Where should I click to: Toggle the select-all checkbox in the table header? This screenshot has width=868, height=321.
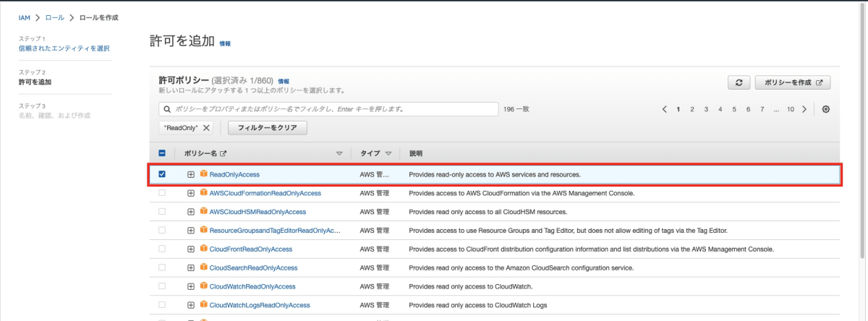pyautogui.click(x=162, y=154)
